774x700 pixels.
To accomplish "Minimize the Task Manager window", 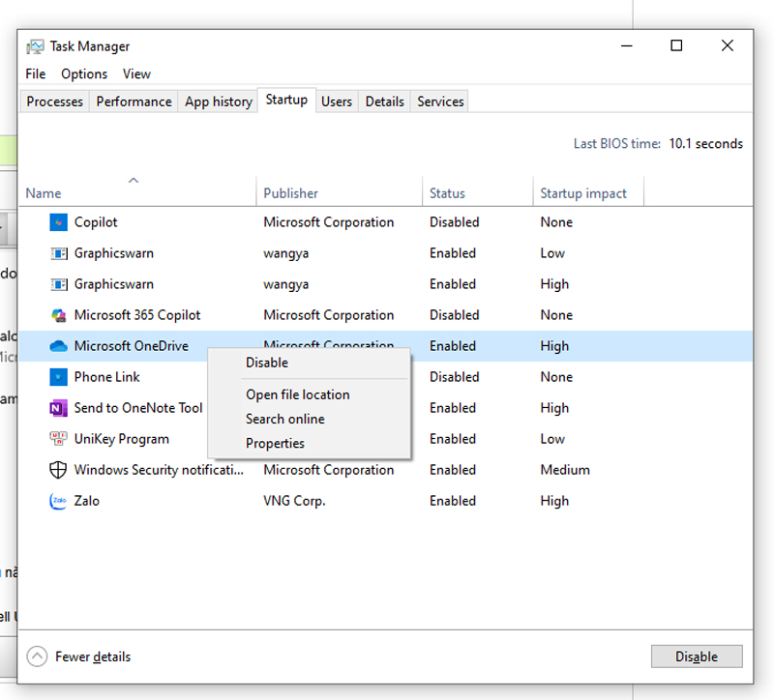I will 626,45.
